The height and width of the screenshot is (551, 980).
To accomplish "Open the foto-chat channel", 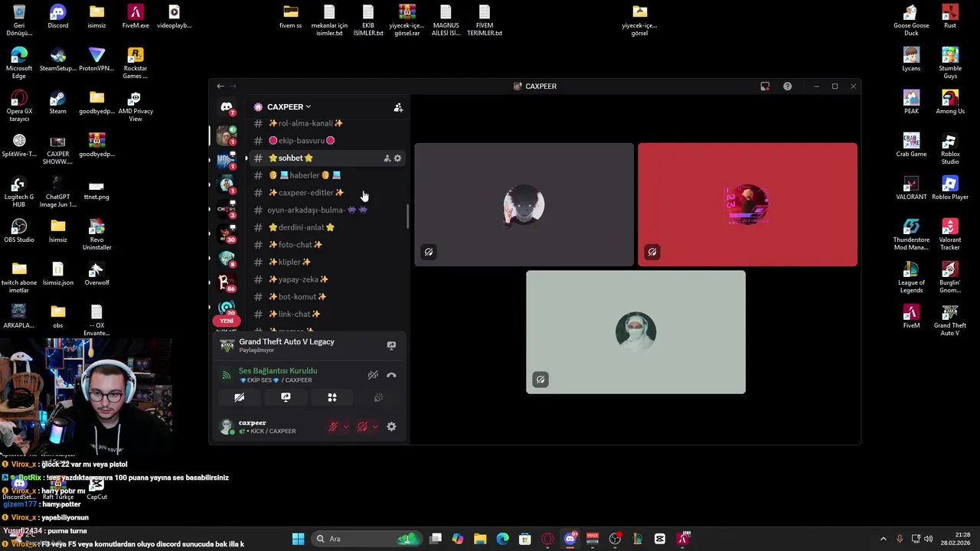I will 327,245.
